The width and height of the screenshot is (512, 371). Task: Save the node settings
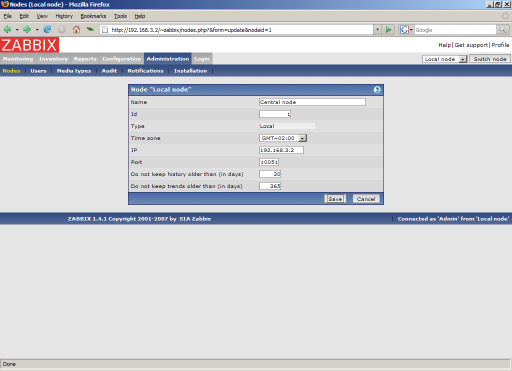coord(335,199)
